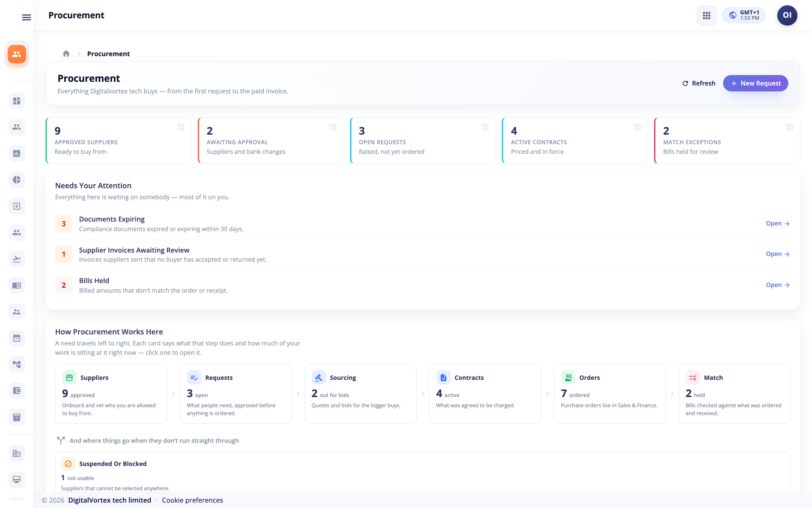Click '1 not usable' count
The width and height of the screenshot is (812, 508).
[x=78, y=478]
